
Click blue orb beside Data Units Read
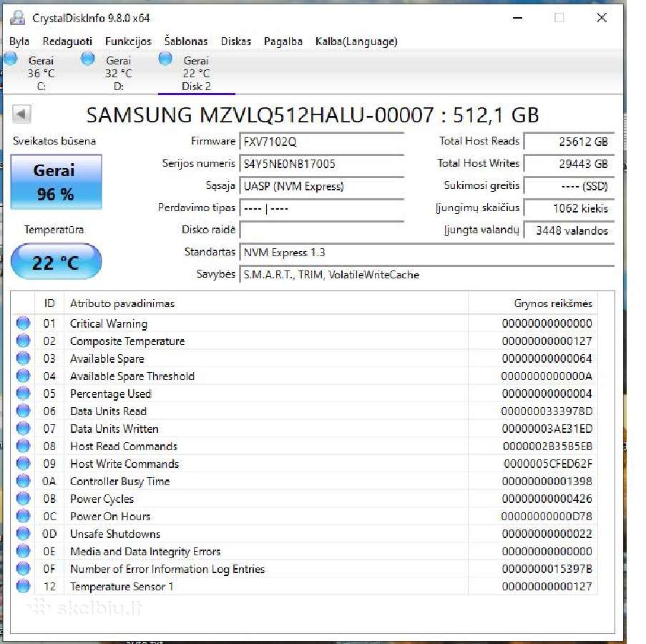click(x=23, y=411)
